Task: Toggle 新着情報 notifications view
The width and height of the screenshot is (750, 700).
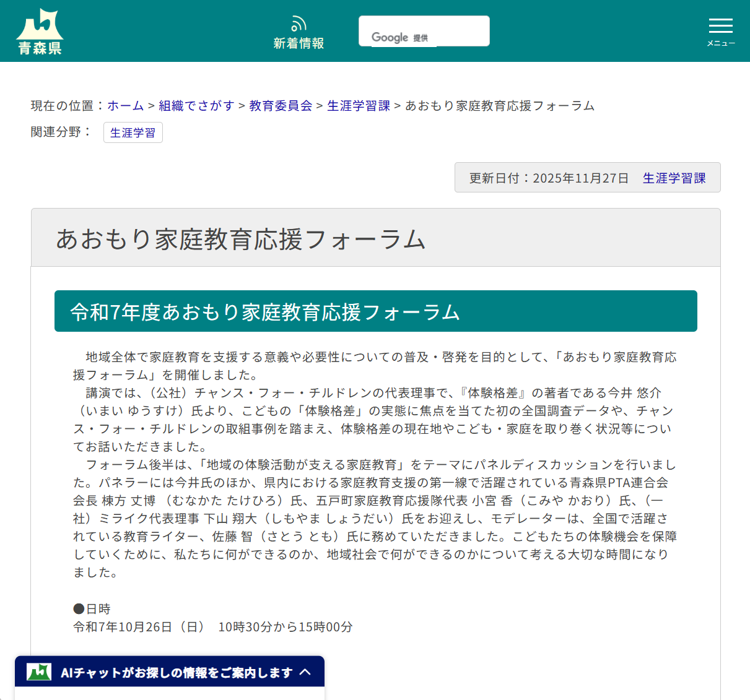Action: pos(299,31)
